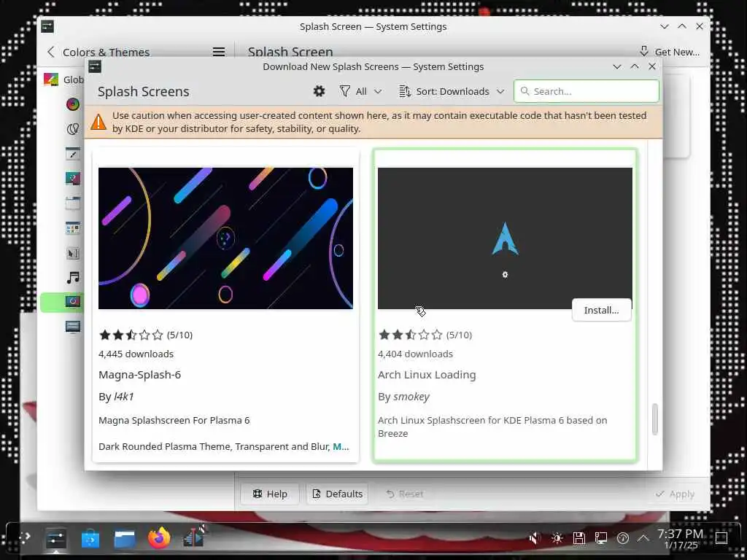Open the Magna-Splash-6 preview thumbnail
This screenshot has height=560, width=747.
pos(226,238)
